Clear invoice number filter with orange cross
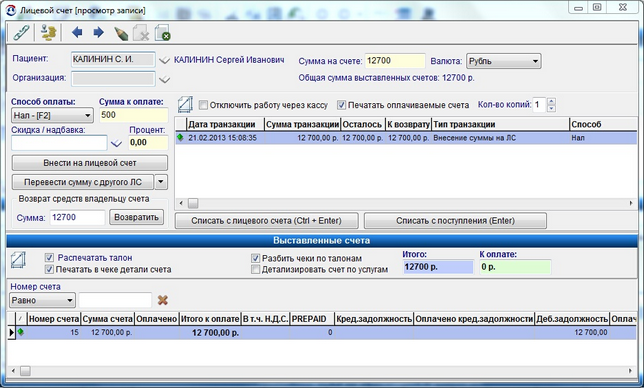The image size is (644, 388). (x=163, y=300)
